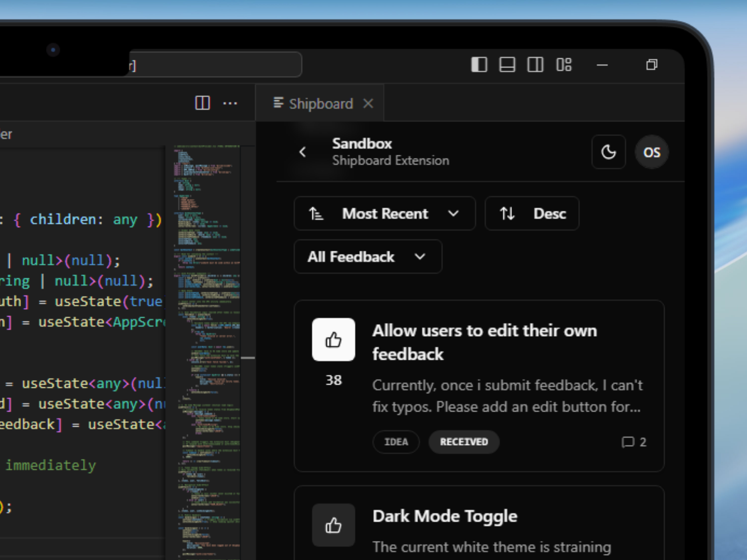The width and height of the screenshot is (747, 560).
Task: Open the All Feedback filter dropdown
Action: (x=368, y=257)
